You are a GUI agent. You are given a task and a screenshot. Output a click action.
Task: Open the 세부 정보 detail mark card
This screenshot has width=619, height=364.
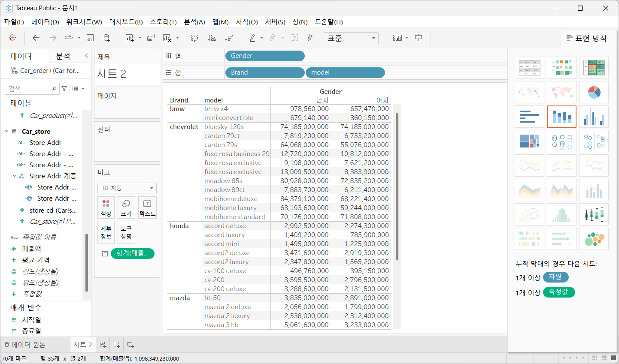106,232
